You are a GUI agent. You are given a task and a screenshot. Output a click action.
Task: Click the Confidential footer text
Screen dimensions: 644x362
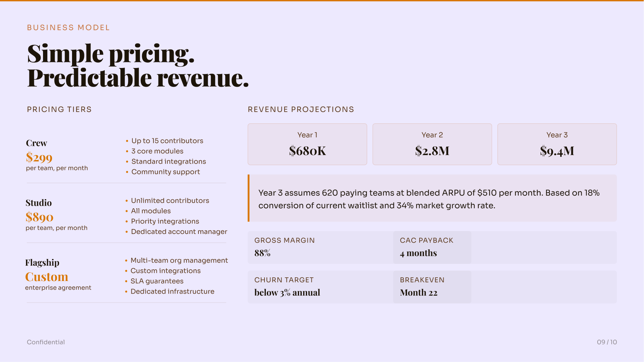point(46,342)
